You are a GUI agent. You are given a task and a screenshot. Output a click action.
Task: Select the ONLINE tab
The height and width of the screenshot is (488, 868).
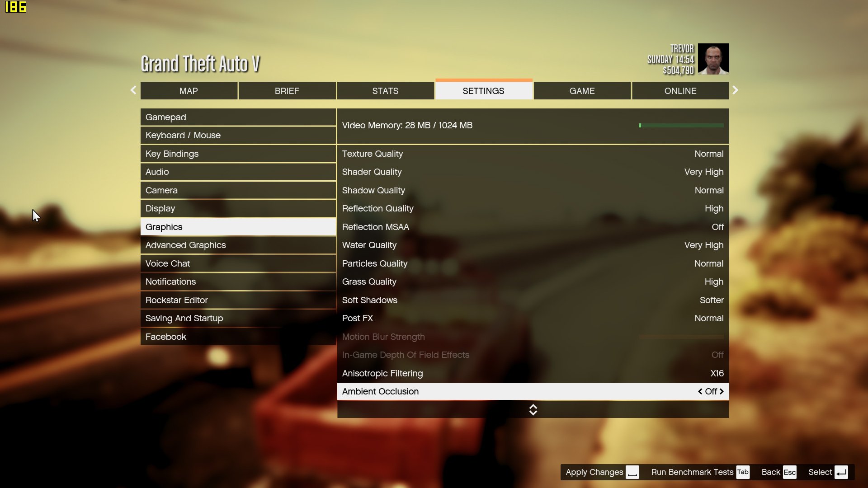680,90
